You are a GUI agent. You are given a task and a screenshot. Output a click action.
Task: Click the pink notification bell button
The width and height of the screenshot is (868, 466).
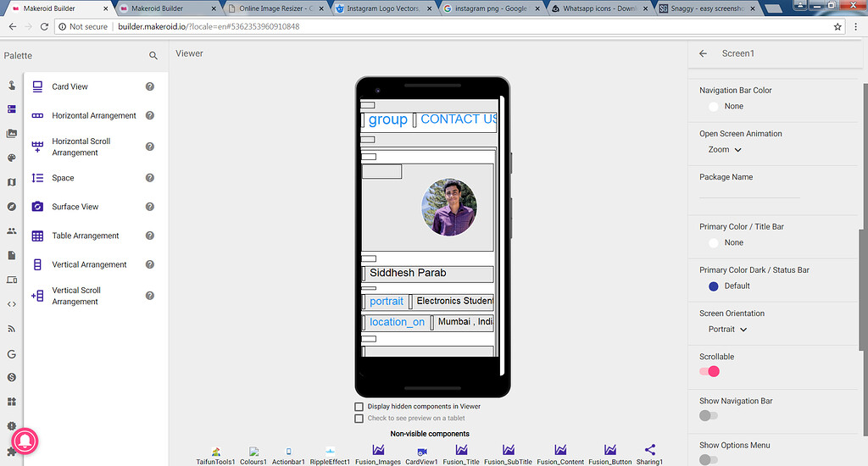pos(25,441)
